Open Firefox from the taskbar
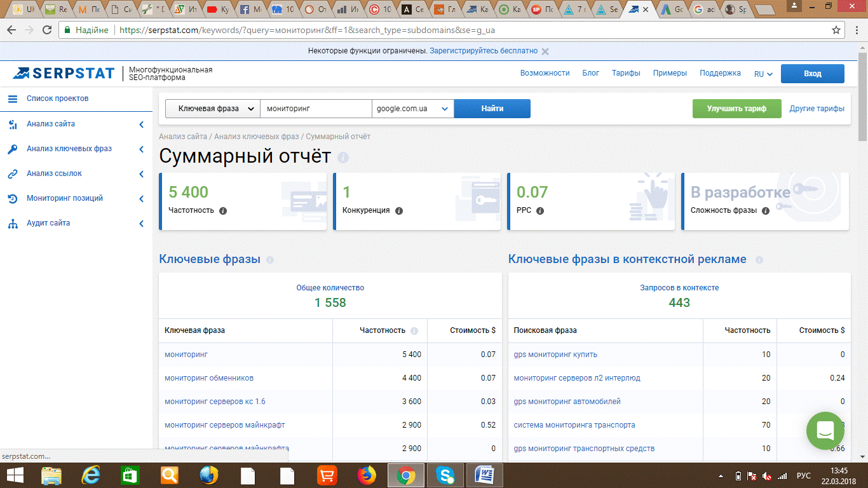This screenshot has width=868, height=488. [367, 475]
